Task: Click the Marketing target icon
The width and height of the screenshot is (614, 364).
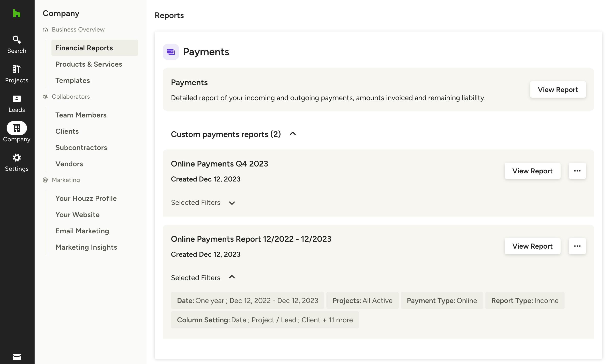Action: pyautogui.click(x=45, y=180)
